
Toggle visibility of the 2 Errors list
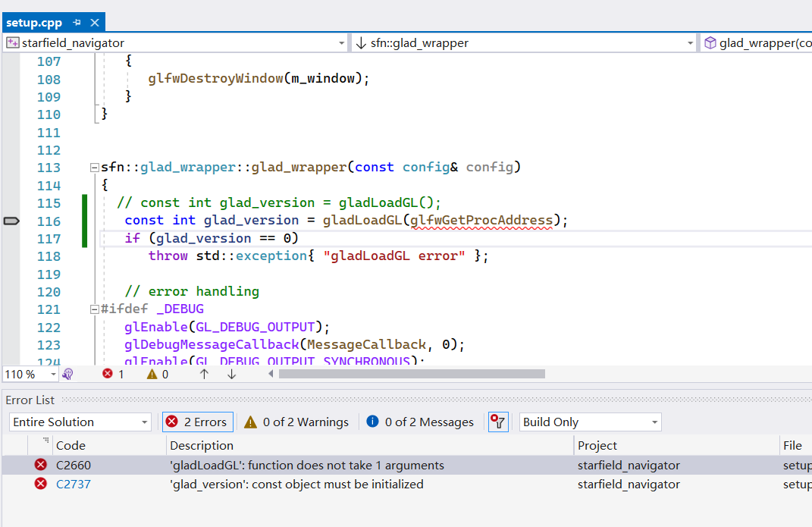(x=197, y=422)
